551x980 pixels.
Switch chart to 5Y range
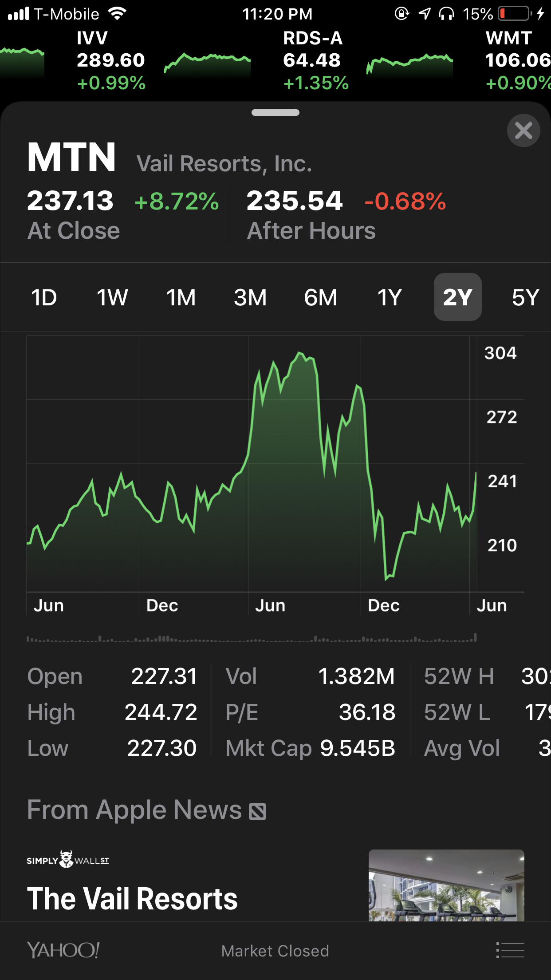[x=525, y=297]
